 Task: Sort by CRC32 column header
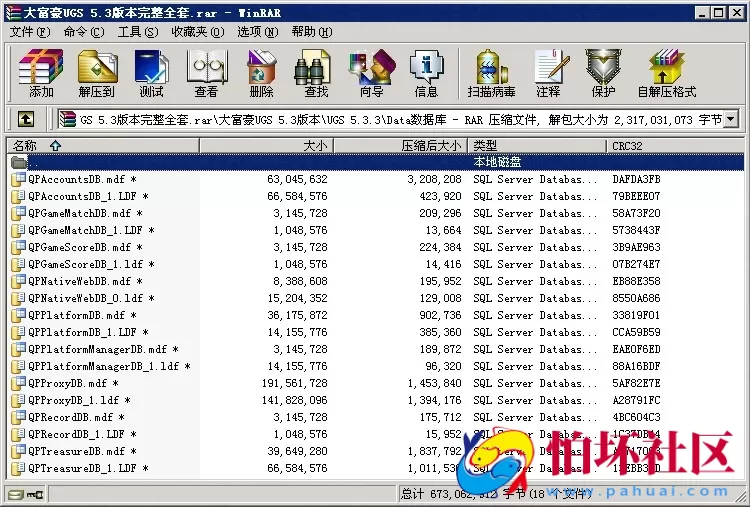(674, 145)
